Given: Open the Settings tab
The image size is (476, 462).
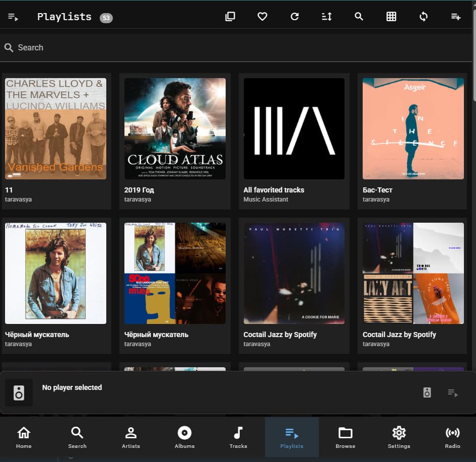Looking at the screenshot, I should point(399,437).
